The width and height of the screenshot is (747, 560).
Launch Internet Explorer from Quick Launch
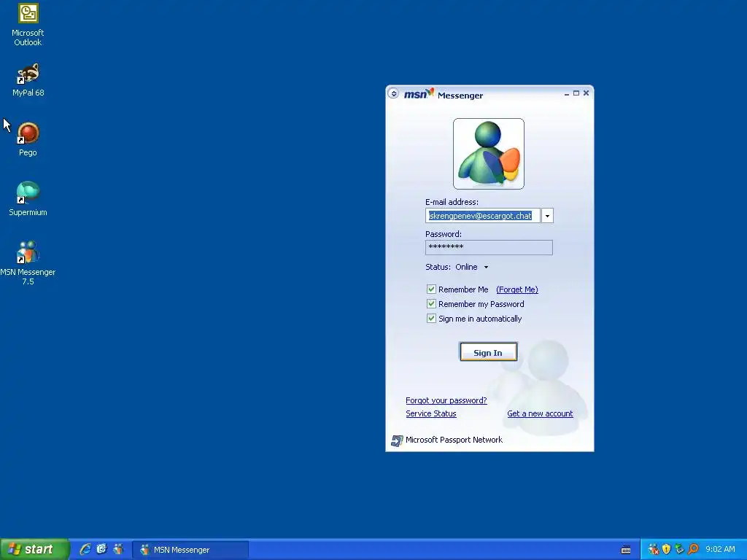pyautogui.click(x=85, y=549)
